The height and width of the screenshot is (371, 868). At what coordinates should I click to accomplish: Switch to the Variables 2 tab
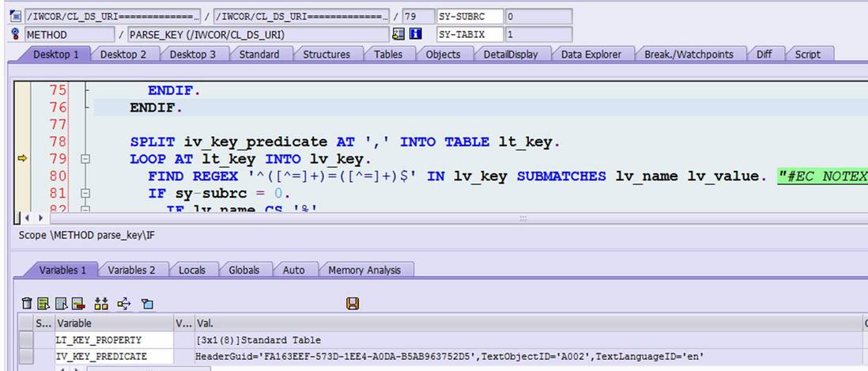coord(131,271)
